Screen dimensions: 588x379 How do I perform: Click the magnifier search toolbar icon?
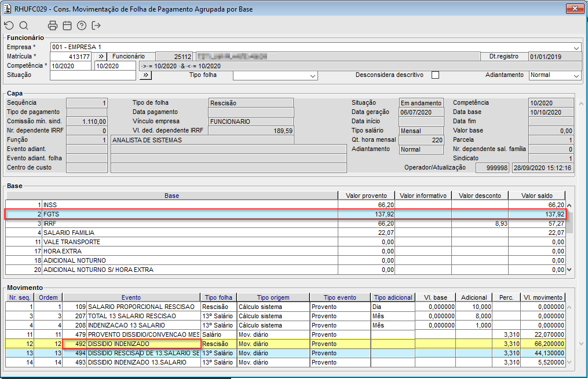click(24, 25)
